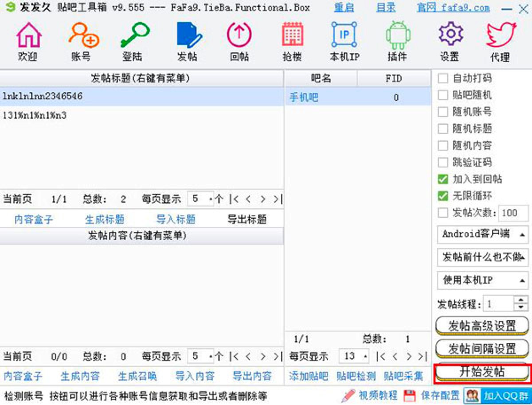This screenshot has height=405, width=532.
Task: Click the 发帖高级设置 button
Action: [x=482, y=326]
